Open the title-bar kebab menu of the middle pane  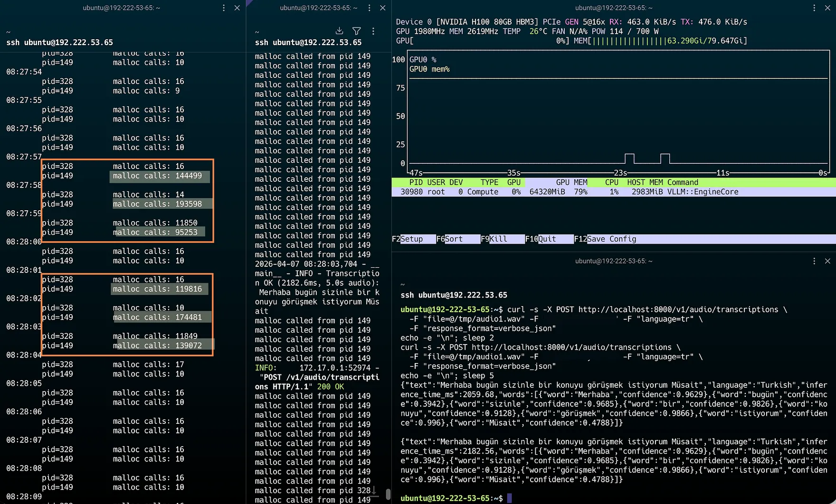tap(369, 8)
